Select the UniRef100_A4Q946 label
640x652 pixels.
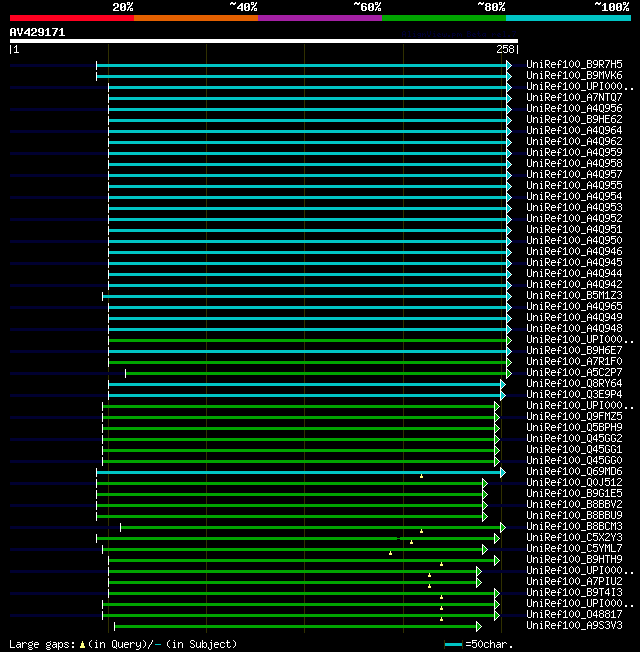coord(574,252)
